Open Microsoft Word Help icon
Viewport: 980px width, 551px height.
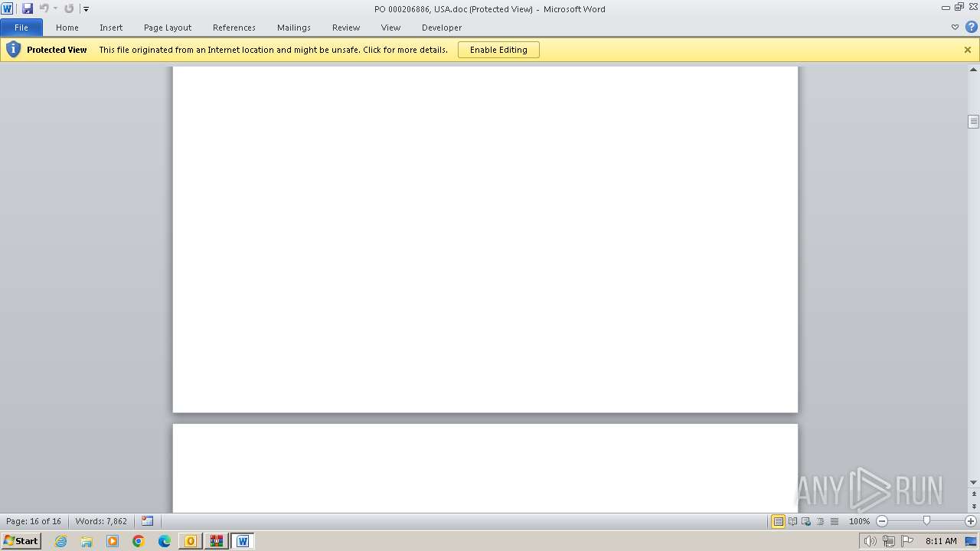[x=972, y=28]
